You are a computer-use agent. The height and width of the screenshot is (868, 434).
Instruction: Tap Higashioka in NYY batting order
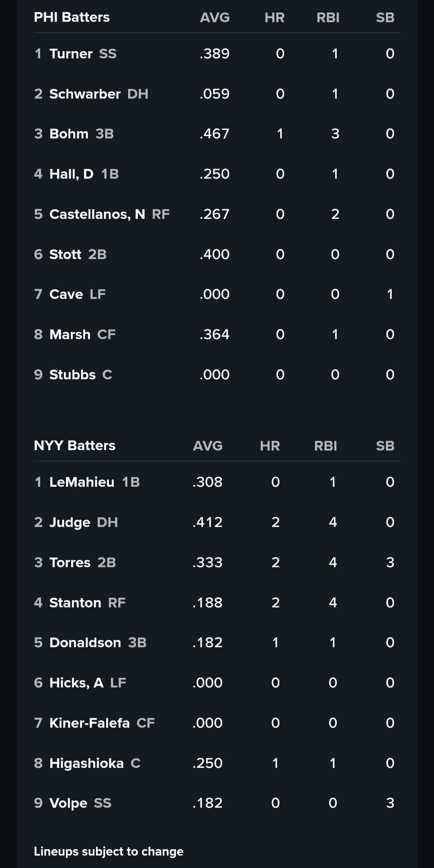pos(86,763)
